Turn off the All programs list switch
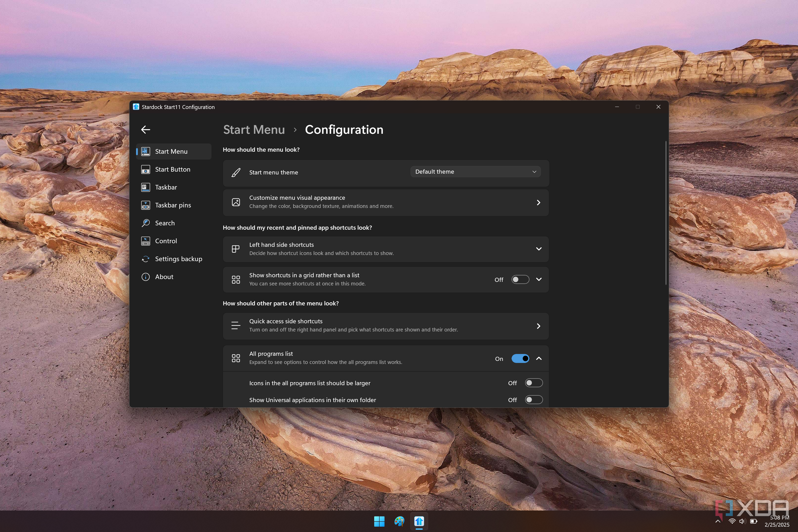This screenshot has height=532, width=798. pos(520,358)
